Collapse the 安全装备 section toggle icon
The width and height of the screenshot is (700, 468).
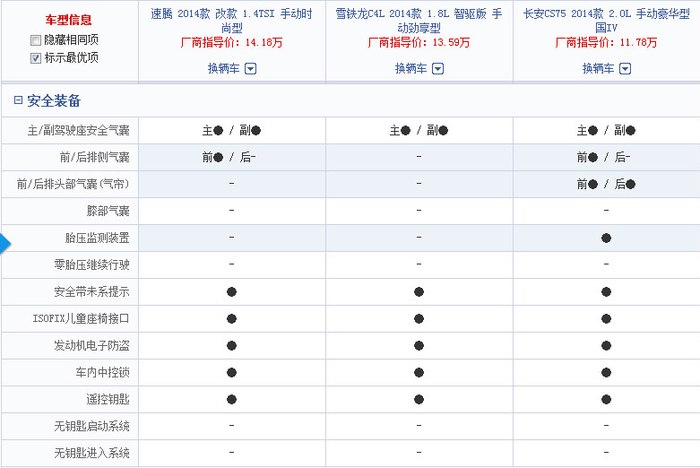pyautogui.click(x=19, y=101)
